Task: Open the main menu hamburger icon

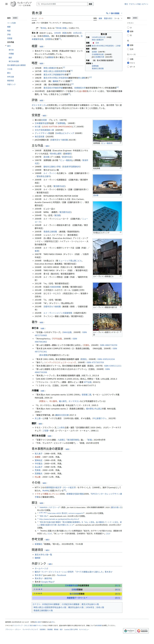Action: click(6, 4)
